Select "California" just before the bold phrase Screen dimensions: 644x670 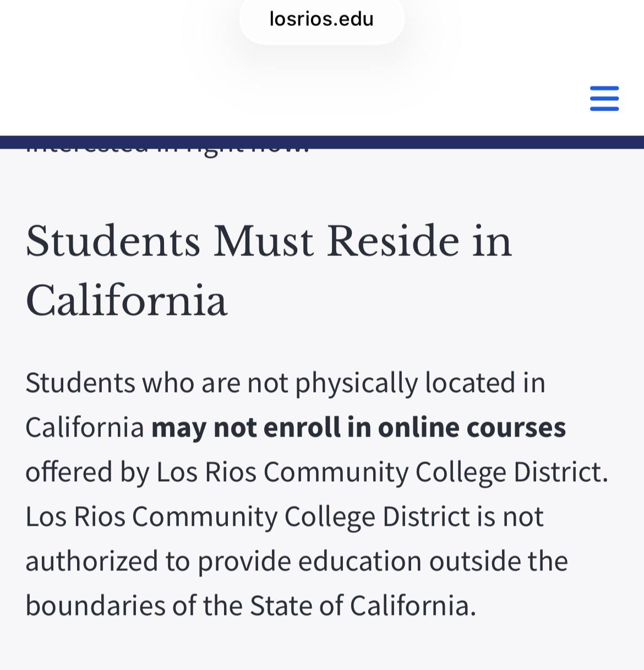(85, 427)
